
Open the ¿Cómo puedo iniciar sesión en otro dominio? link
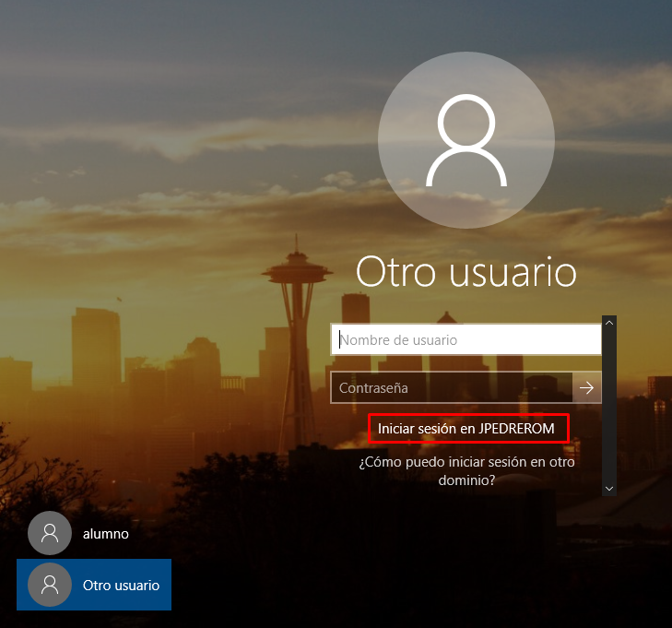point(466,471)
